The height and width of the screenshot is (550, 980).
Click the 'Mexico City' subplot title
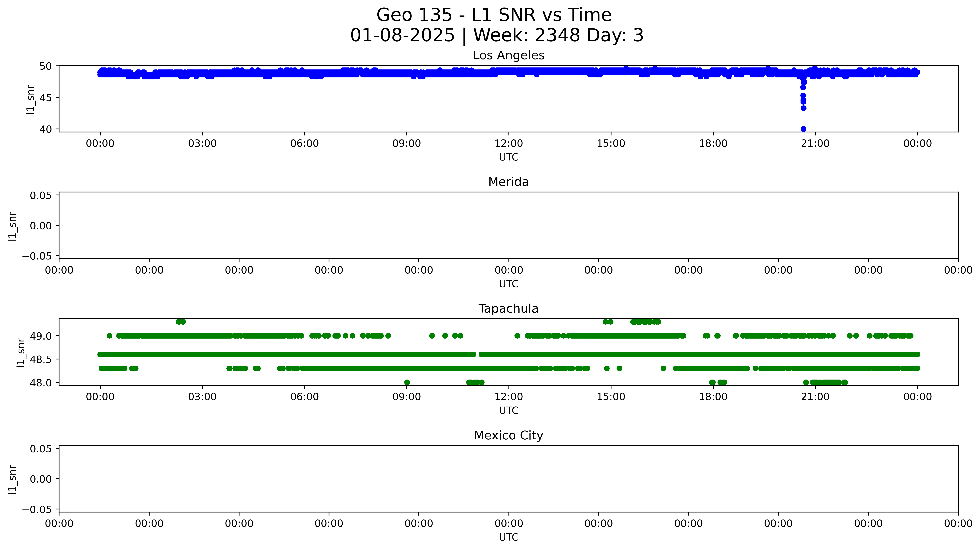point(508,435)
